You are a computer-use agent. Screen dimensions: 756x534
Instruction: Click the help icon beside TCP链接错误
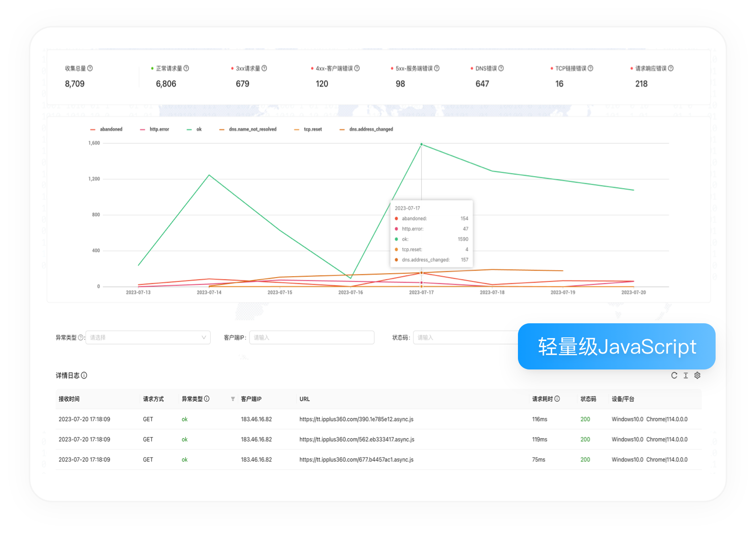click(590, 68)
